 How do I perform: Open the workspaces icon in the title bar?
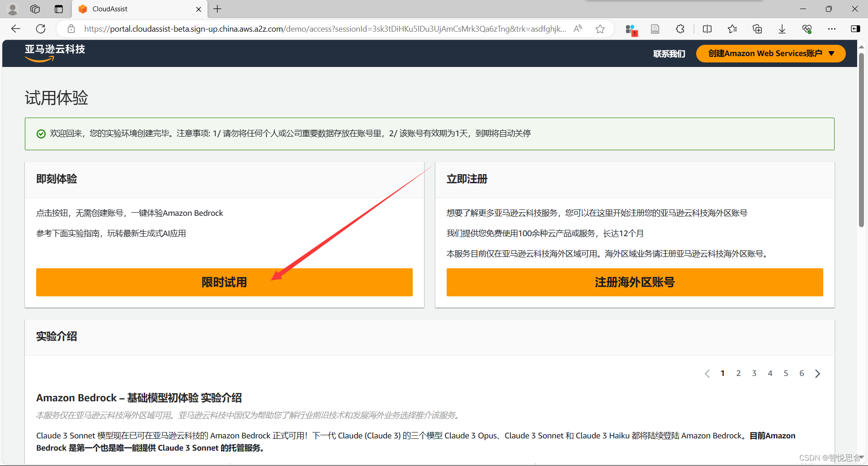[x=35, y=9]
